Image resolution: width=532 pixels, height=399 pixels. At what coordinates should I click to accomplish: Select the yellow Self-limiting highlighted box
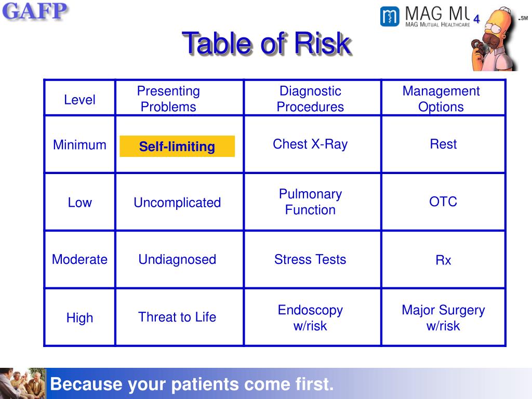177,146
